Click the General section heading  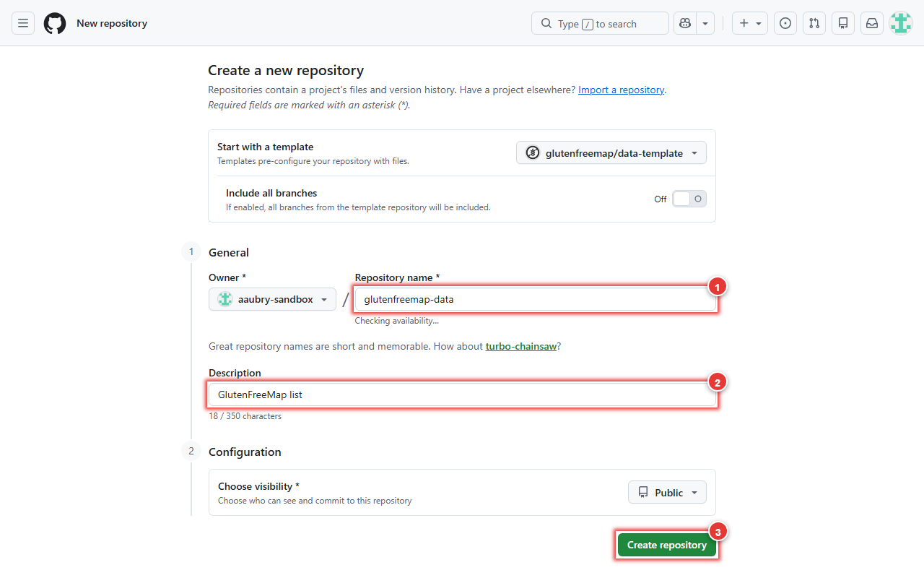pyautogui.click(x=229, y=253)
